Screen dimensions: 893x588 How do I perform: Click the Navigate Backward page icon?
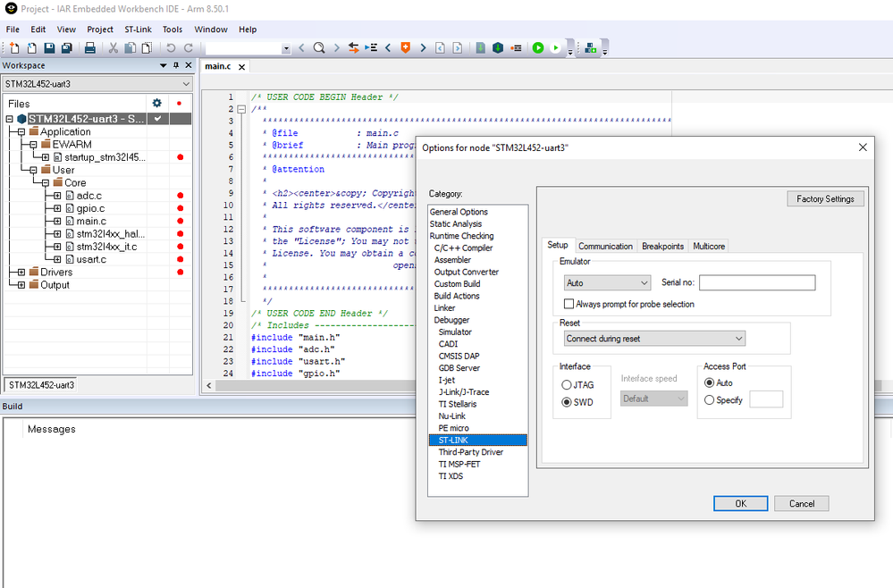click(440, 48)
